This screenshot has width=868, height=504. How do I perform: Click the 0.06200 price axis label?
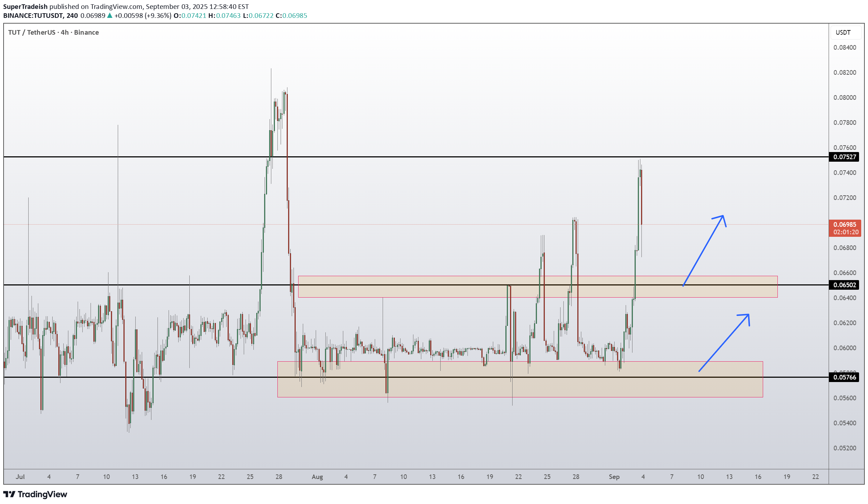[x=845, y=323]
